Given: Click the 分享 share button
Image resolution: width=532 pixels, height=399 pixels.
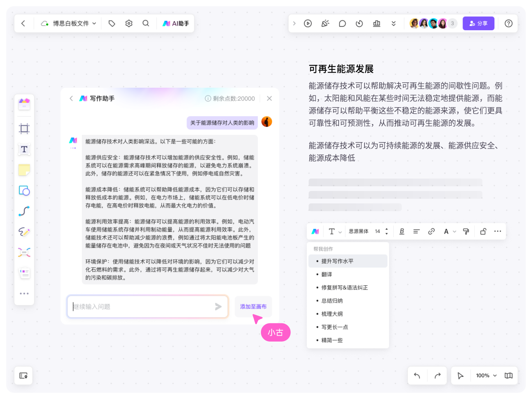Looking at the screenshot, I should point(478,23).
